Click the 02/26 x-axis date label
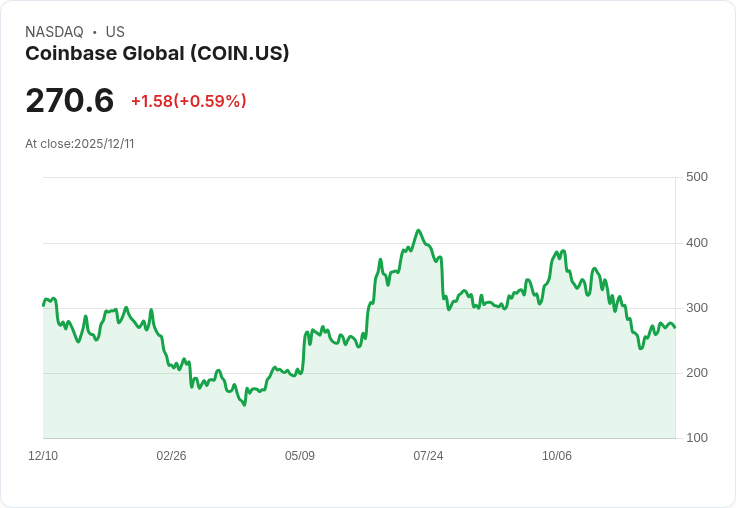736x508 pixels. click(171, 456)
